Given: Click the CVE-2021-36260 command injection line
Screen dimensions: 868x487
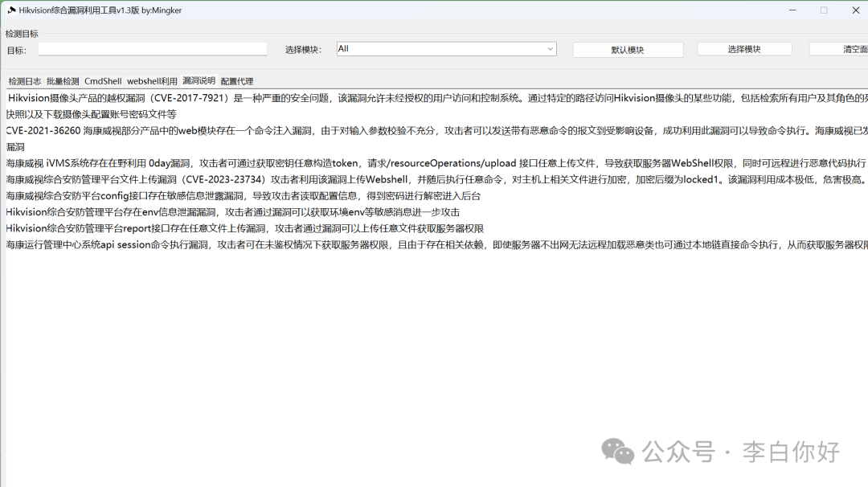Looking at the screenshot, I should pyautogui.click(x=321, y=130).
